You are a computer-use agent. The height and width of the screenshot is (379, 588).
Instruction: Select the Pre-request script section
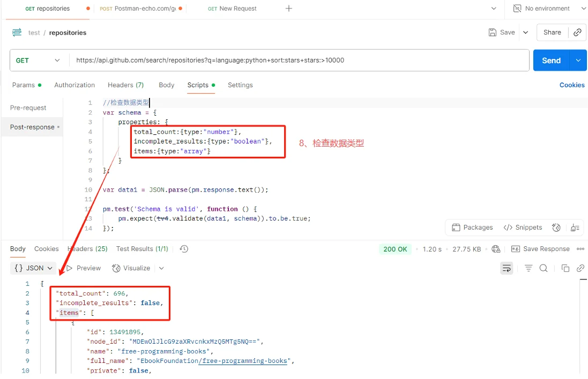28,108
